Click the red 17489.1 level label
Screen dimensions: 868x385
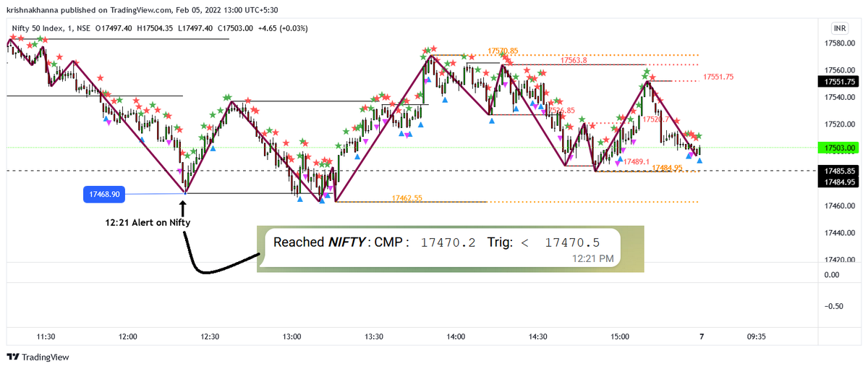point(637,162)
